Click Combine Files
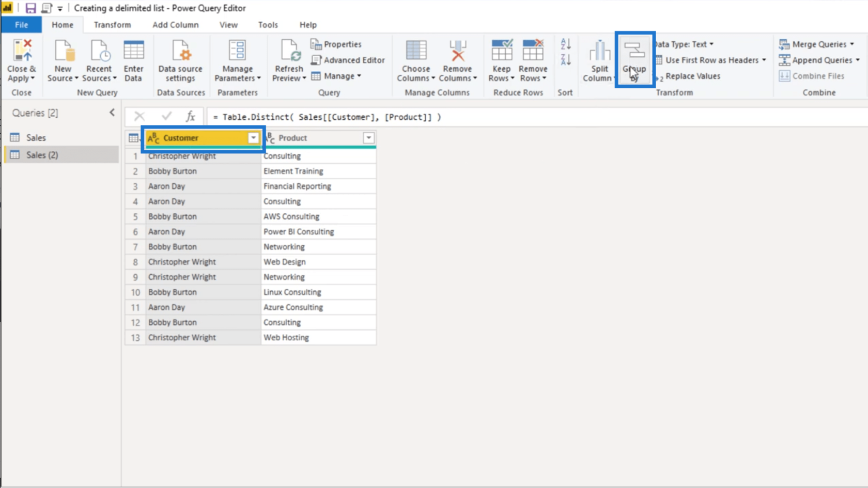This screenshot has width=868, height=488. point(812,76)
